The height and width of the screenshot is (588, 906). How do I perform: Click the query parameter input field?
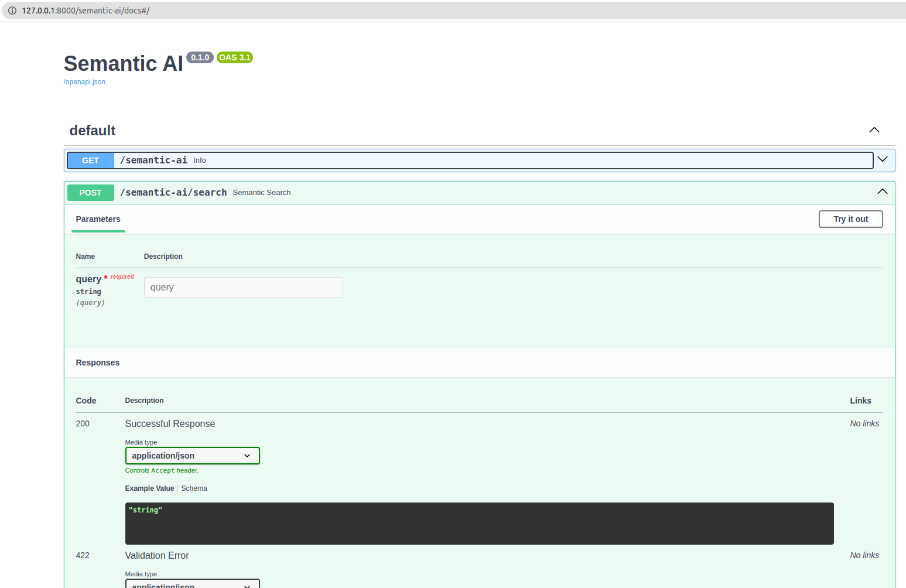click(243, 287)
